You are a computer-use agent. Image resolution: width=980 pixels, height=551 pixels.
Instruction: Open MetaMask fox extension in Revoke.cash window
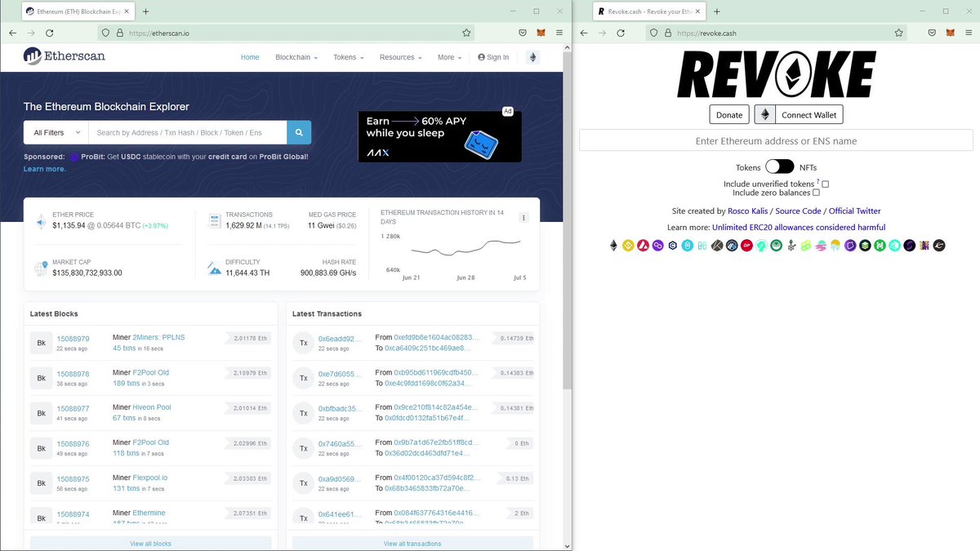[949, 33]
